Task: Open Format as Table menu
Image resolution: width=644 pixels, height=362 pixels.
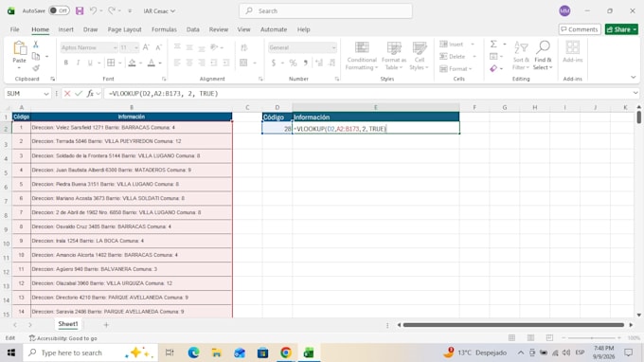Action: point(393,56)
